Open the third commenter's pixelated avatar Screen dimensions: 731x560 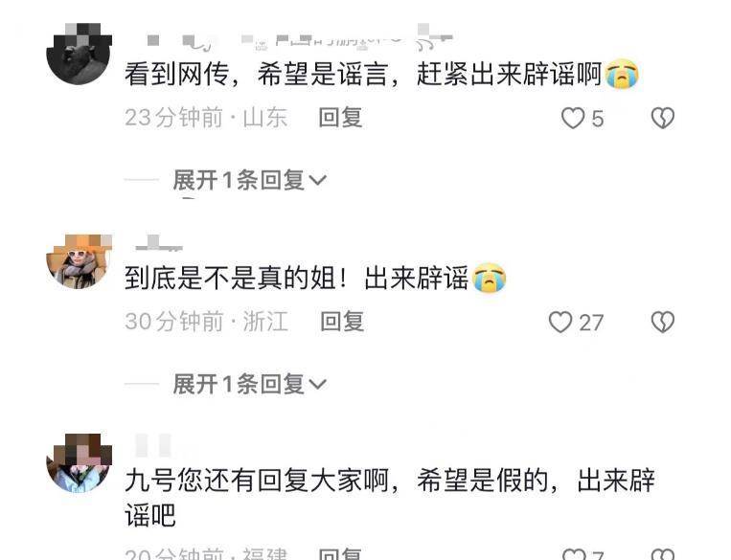click(79, 462)
